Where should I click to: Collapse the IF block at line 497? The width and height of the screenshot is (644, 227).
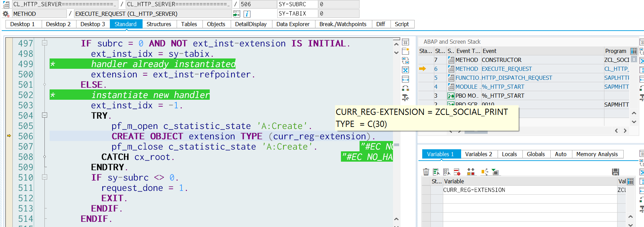tap(44, 43)
